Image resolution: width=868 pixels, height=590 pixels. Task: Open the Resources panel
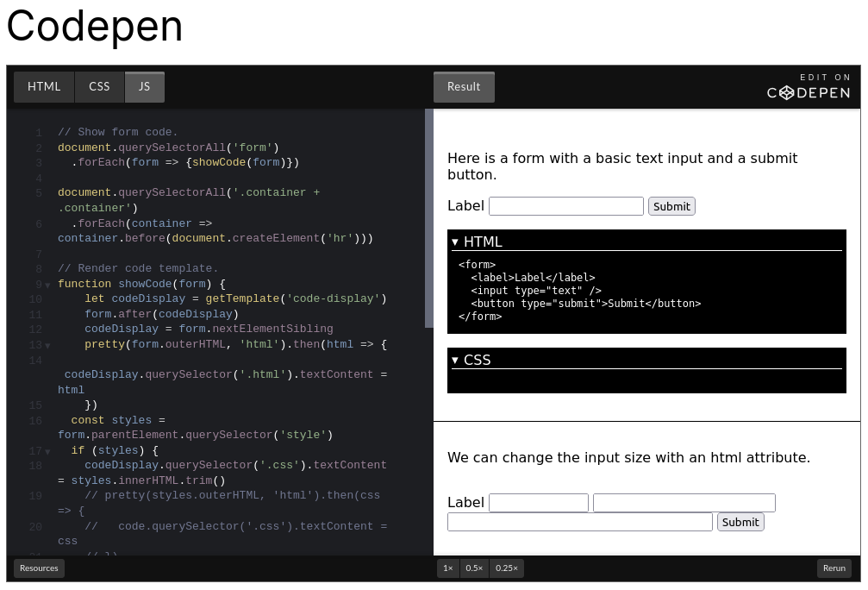point(39,568)
